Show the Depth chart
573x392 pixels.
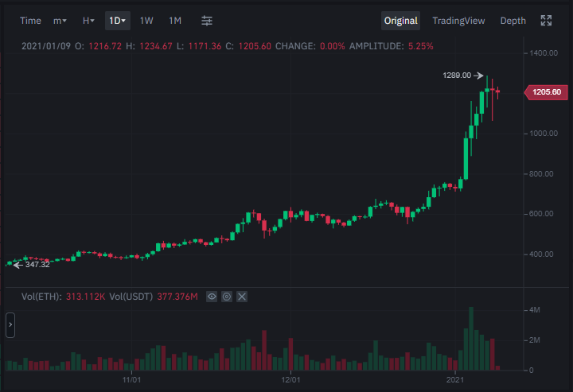click(513, 21)
